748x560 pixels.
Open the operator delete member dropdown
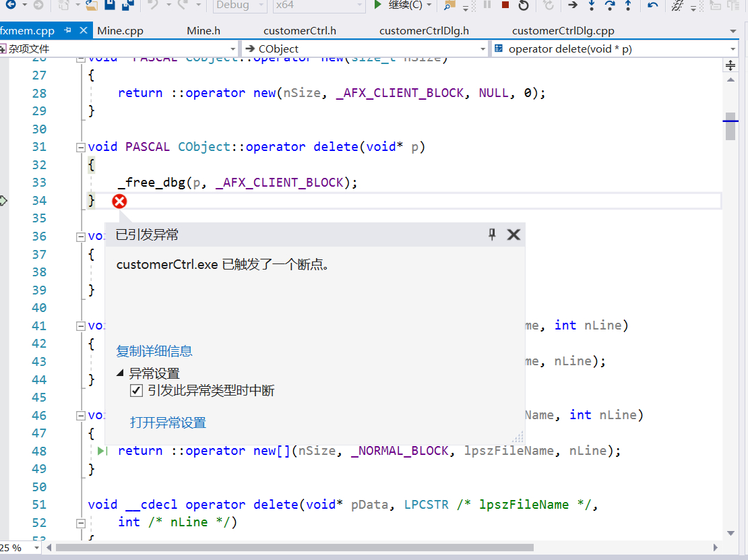click(615, 49)
